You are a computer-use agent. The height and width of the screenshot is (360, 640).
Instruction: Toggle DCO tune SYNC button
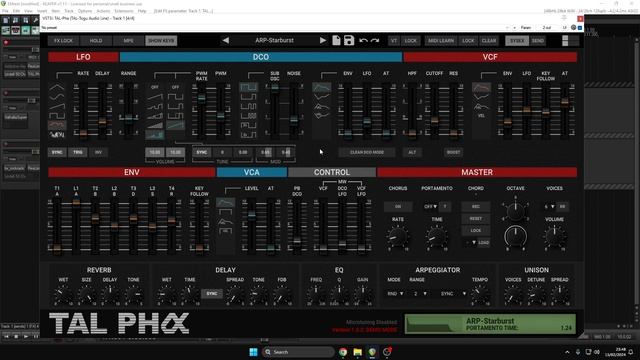coord(202,152)
